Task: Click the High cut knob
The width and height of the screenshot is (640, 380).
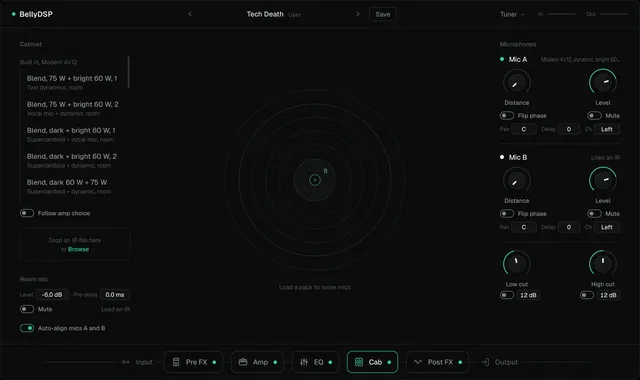Action: [x=603, y=264]
